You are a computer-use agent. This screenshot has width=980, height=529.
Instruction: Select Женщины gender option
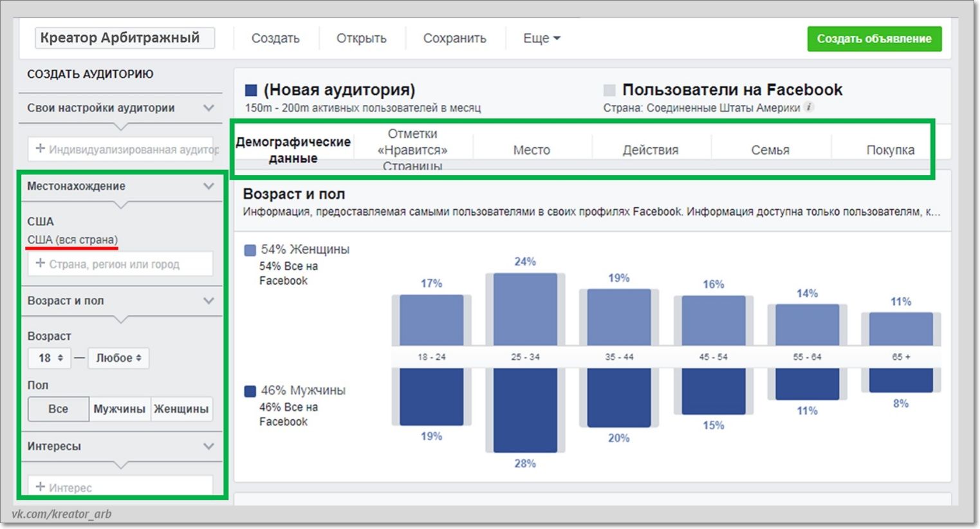(x=181, y=409)
